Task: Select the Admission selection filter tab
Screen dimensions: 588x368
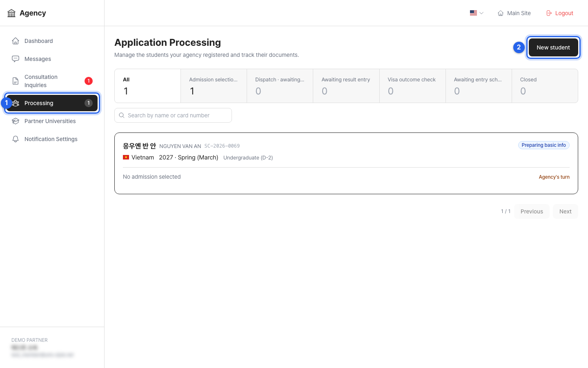Action: point(214,86)
